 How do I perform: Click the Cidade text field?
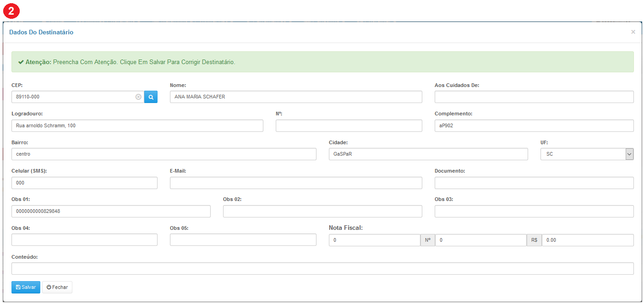click(428, 154)
